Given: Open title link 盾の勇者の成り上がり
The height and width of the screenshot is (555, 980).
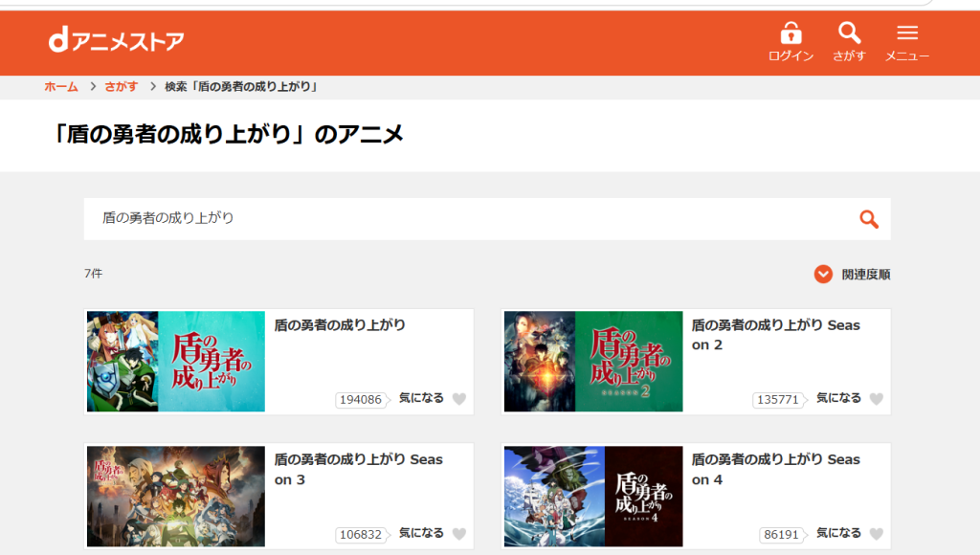Looking at the screenshot, I should (x=340, y=325).
